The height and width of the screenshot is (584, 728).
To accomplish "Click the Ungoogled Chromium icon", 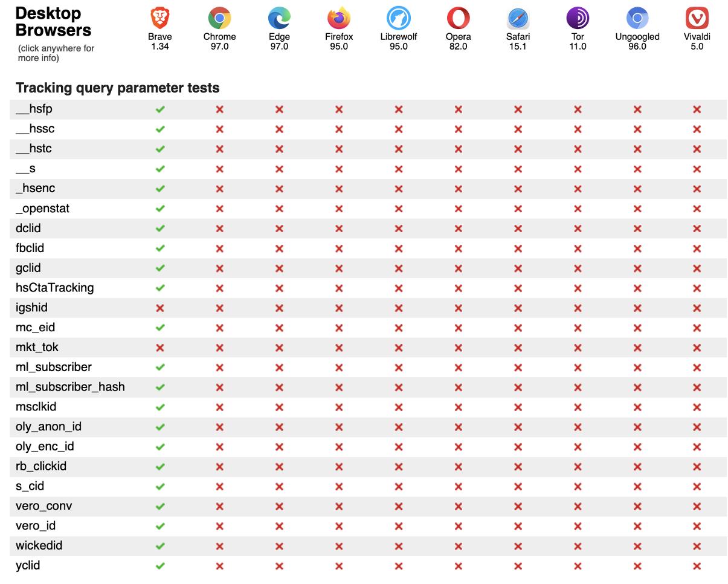I will tap(637, 18).
